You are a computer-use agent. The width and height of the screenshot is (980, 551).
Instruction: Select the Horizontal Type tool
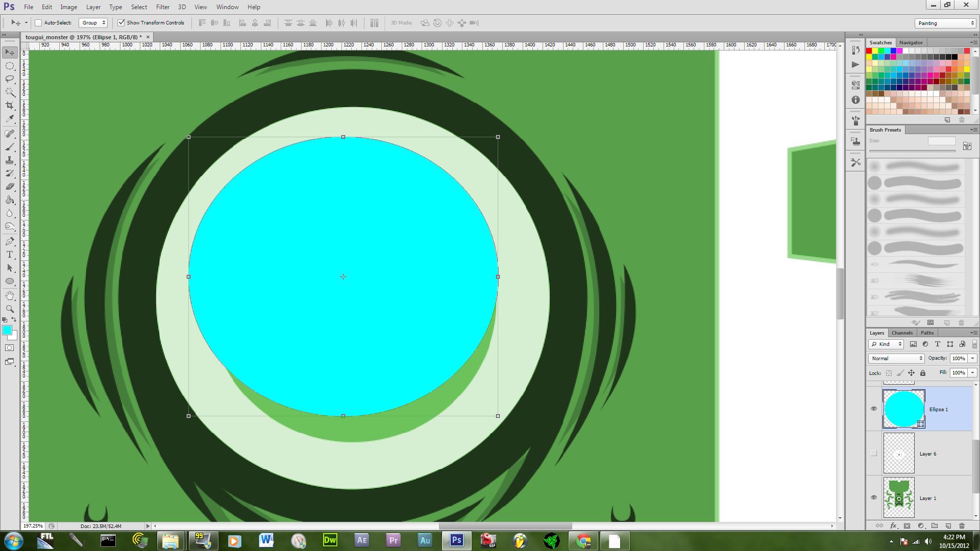click(x=10, y=255)
